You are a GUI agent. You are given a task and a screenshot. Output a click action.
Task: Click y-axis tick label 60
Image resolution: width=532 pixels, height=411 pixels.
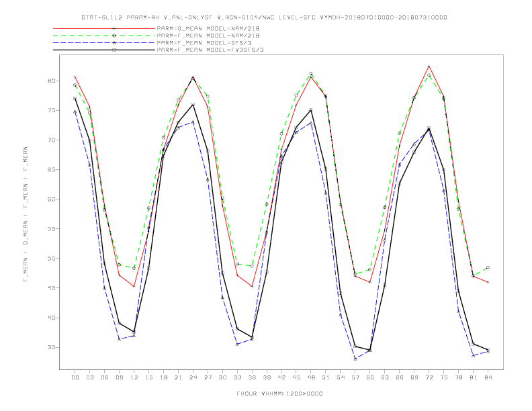[51, 199]
